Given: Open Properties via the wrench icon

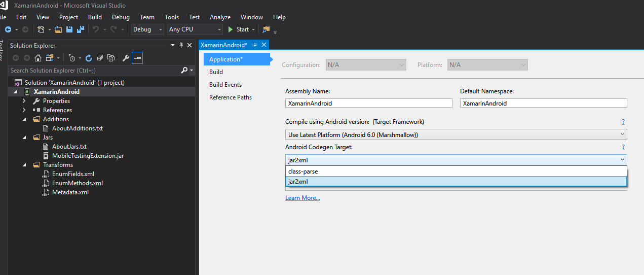Looking at the screenshot, I should (126, 58).
